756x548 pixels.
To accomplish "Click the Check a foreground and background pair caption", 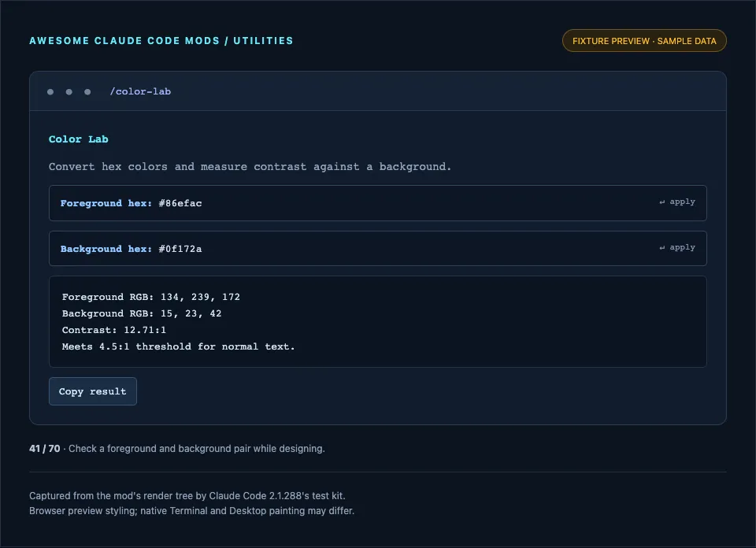I will [x=197, y=449].
